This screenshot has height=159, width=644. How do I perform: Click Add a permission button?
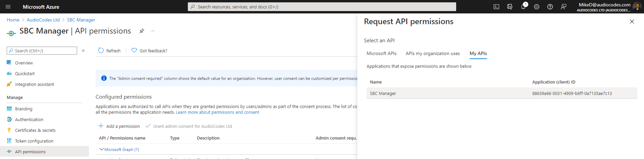point(119,126)
